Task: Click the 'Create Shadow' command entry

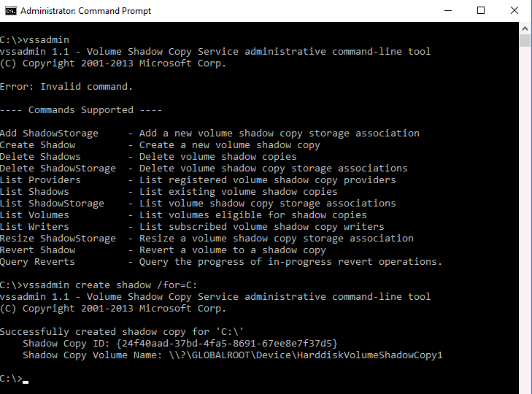Action: click(37, 145)
